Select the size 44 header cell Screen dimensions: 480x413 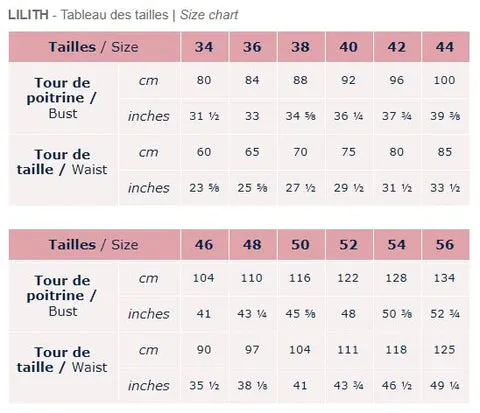pos(445,47)
